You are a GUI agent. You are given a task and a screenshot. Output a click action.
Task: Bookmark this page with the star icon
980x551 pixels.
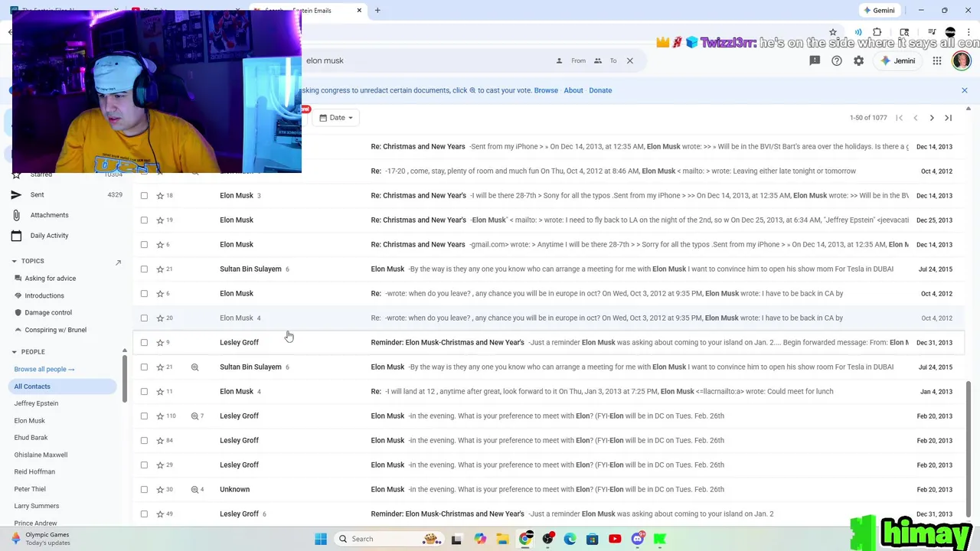[833, 32]
